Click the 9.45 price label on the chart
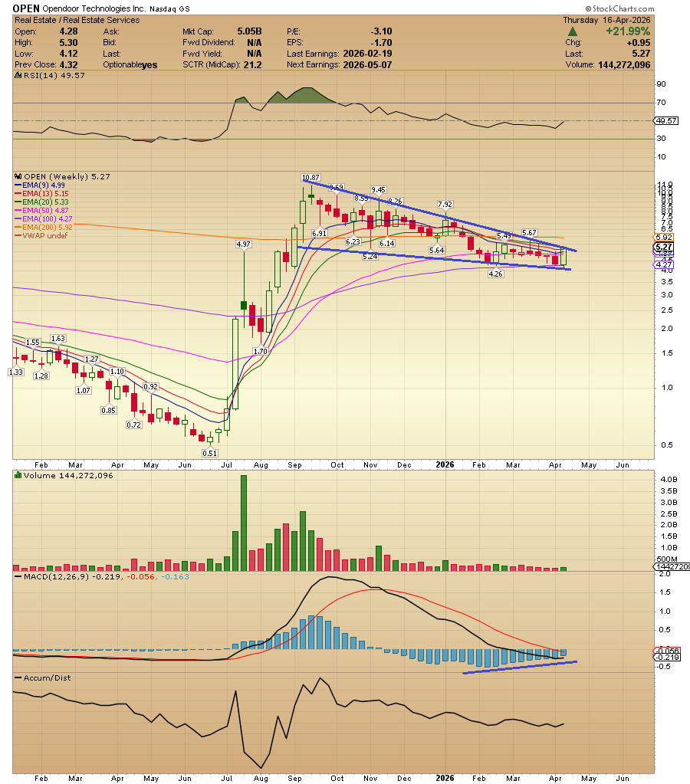The height and width of the screenshot is (784, 690). tap(378, 189)
